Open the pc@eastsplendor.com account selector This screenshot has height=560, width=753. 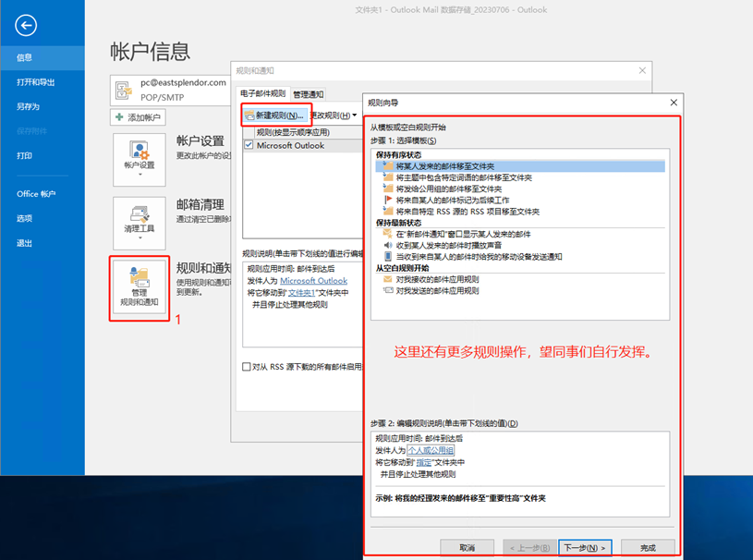171,88
